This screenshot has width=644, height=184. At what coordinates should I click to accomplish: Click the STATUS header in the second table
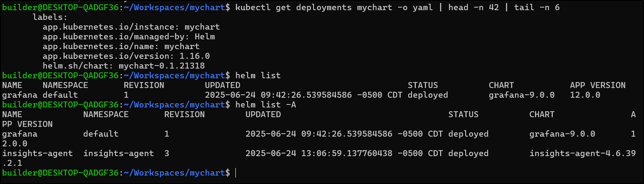click(x=463, y=114)
